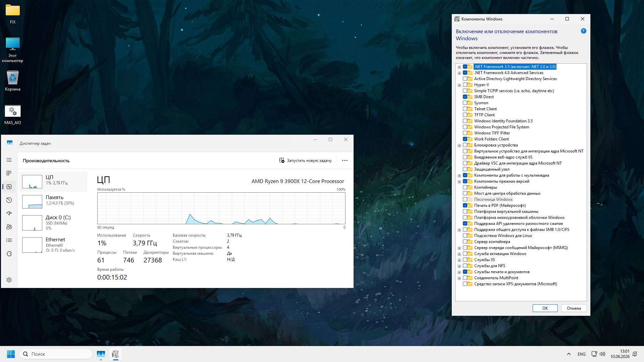Open Details list icon in Task Manager sidebar
The width and height of the screenshot is (644, 362).
click(x=9, y=240)
